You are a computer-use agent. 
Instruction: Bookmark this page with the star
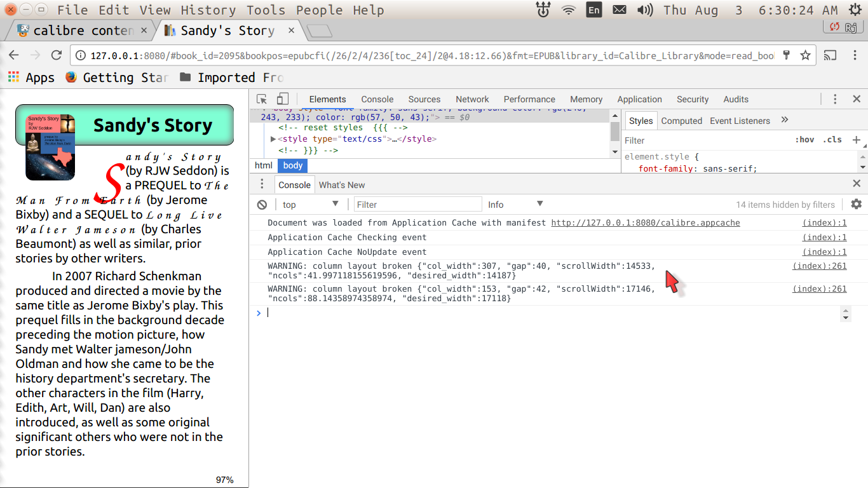(805, 55)
